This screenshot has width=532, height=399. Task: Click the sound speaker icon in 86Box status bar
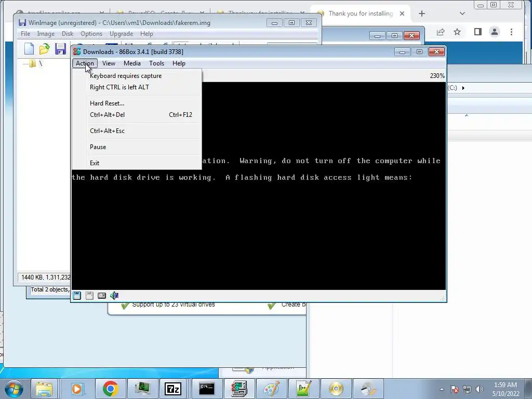click(114, 296)
